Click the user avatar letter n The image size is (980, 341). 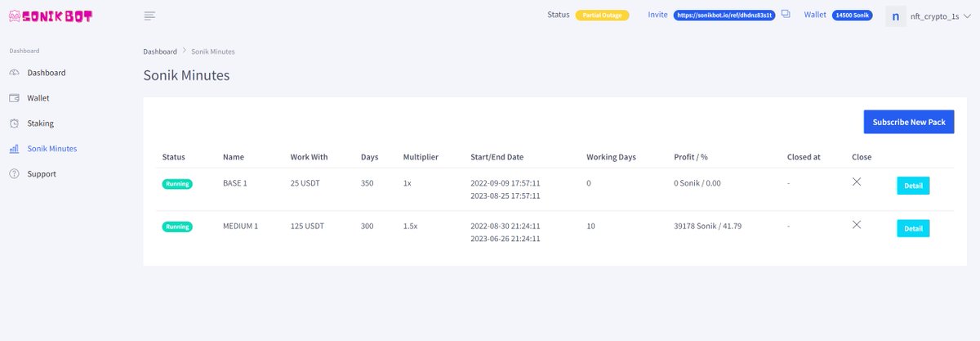click(896, 16)
